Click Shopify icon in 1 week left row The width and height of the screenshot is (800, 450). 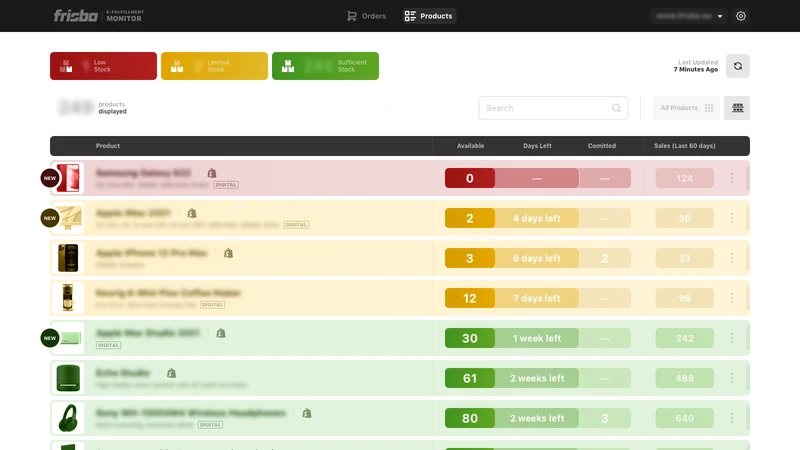220,333
